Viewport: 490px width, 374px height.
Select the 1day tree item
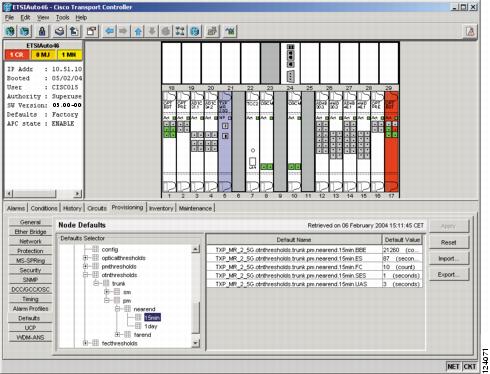click(151, 326)
